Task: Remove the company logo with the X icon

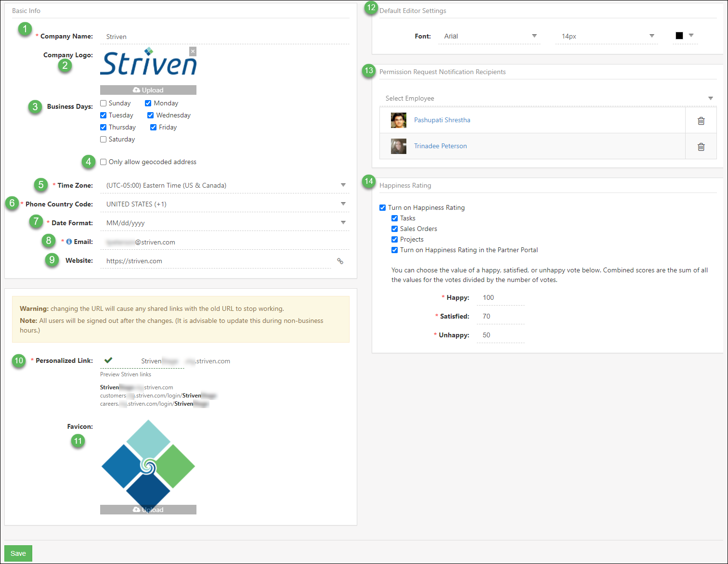Action: coord(193,51)
